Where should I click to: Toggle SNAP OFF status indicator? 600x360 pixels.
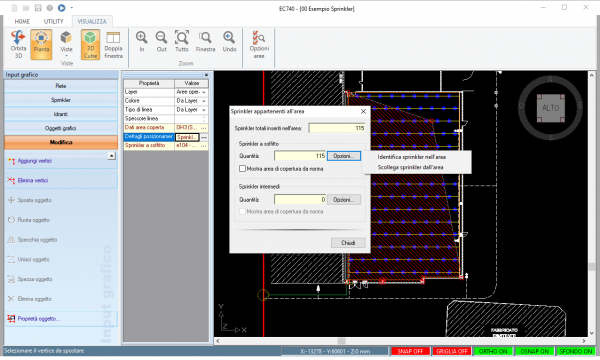pos(410,351)
